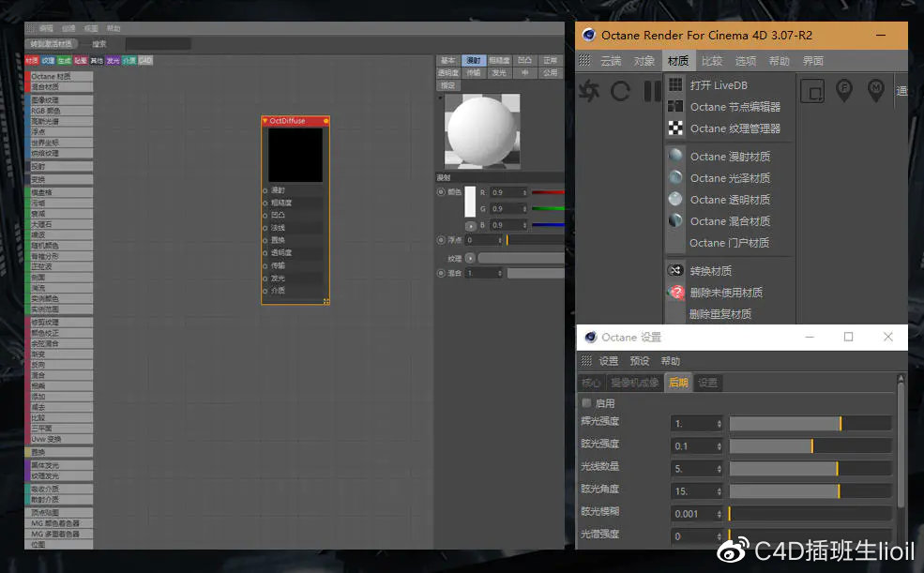Viewport: 924px width, 573px height.
Task: Click the F pin icon in Octane toolbar
Action: [x=843, y=90]
